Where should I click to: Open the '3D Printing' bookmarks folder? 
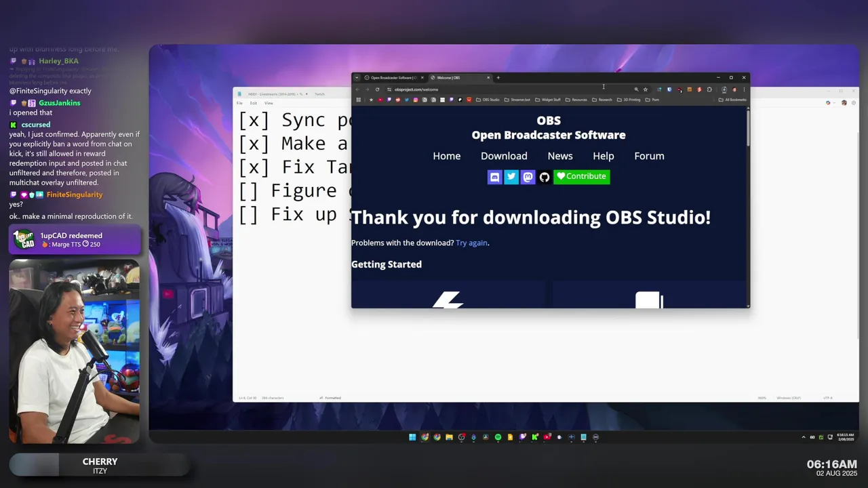[x=629, y=100]
